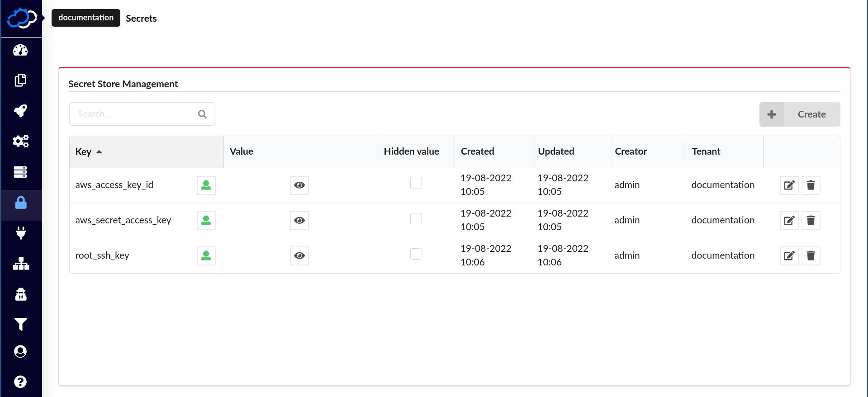Image resolution: width=868 pixels, height=397 pixels.
Task: Open the Executions gears icon in sidebar
Action: (20, 141)
